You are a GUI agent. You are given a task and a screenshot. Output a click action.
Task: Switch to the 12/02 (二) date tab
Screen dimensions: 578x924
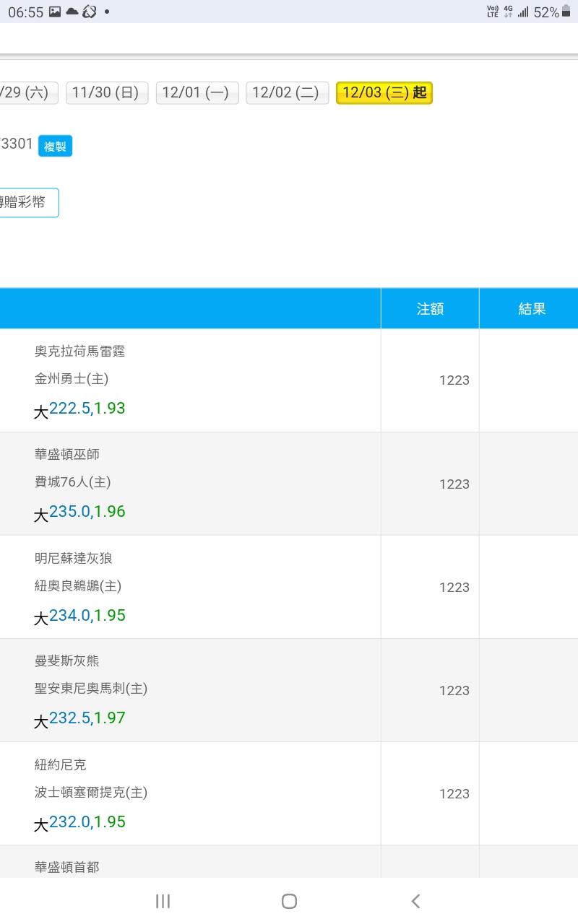coord(287,92)
